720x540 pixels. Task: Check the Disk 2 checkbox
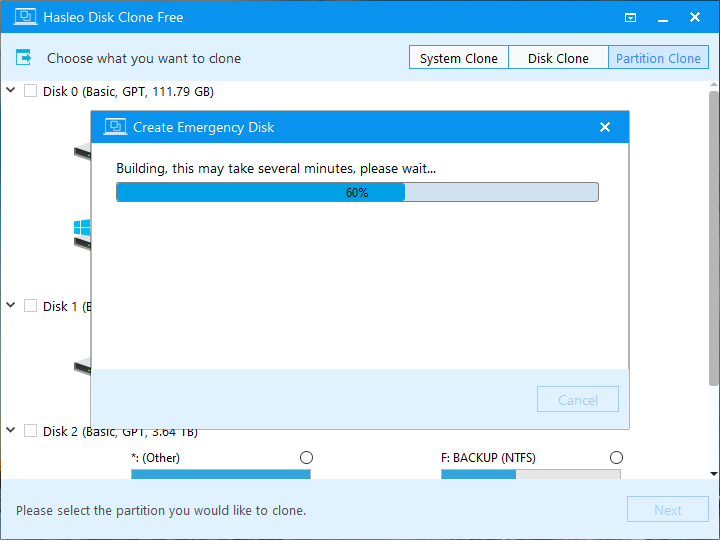(x=30, y=431)
